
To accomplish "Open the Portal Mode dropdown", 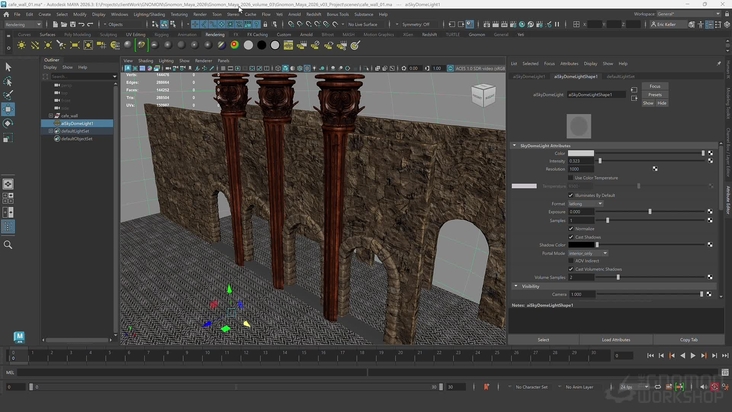I will [x=588, y=254].
